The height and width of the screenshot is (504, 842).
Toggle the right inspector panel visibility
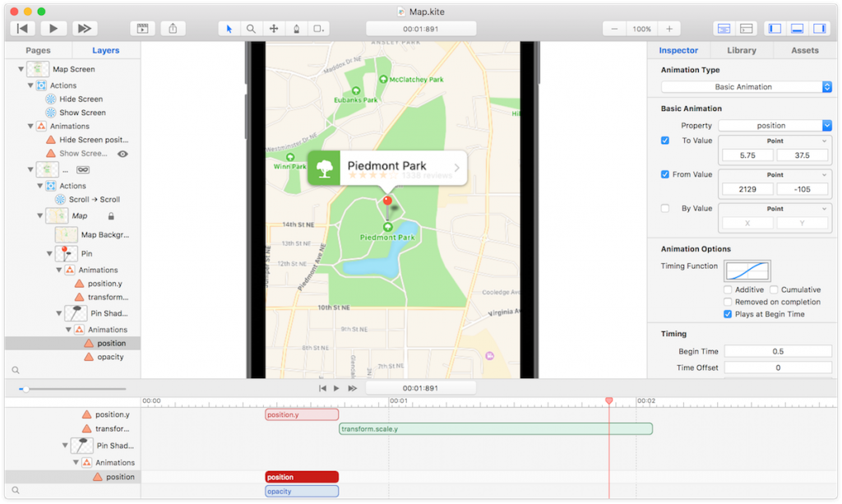(x=821, y=28)
